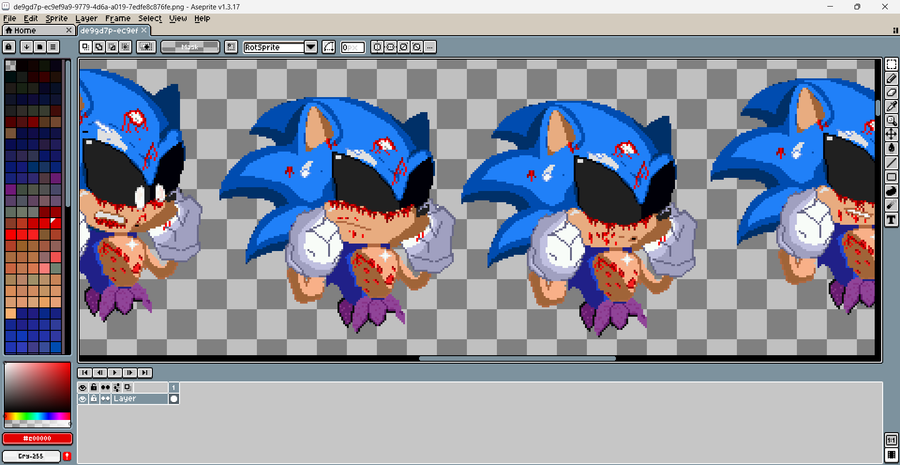Toggle vertical symmetry option

(377, 47)
